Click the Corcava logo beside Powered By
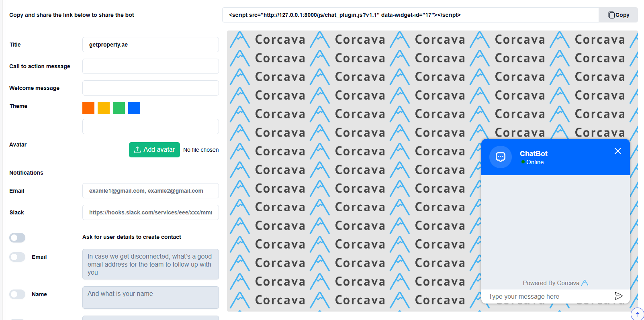The image size is (644, 320). pyautogui.click(x=585, y=283)
